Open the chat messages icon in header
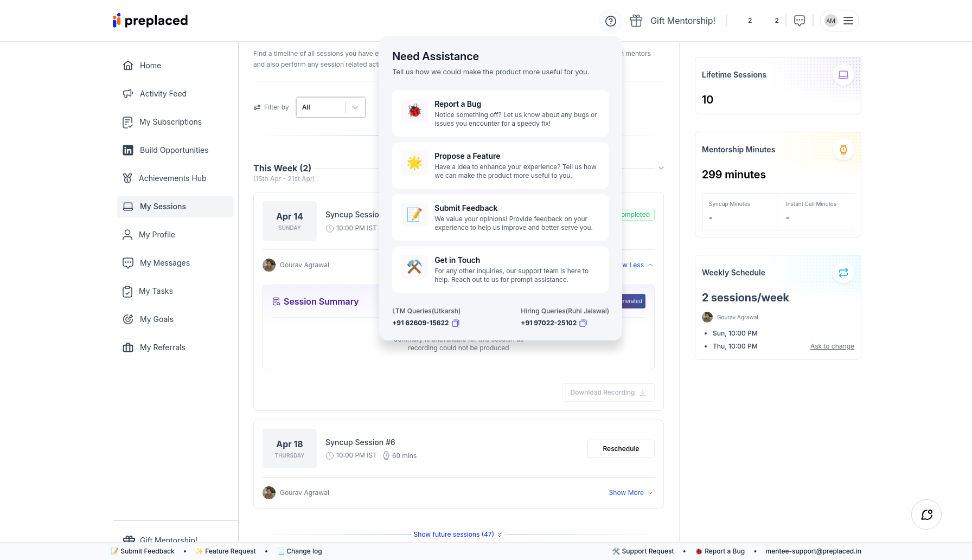The width and height of the screenshot is (972, 560). tap(800, 21)
